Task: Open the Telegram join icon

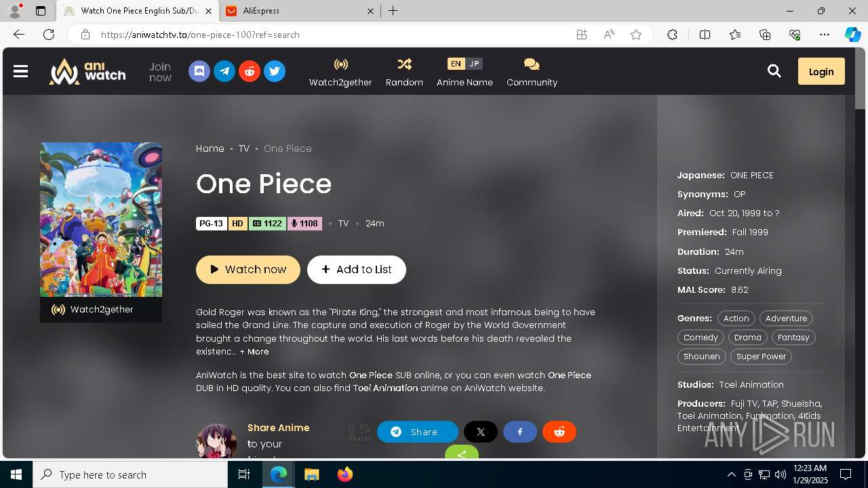Action: pos(224,71)
